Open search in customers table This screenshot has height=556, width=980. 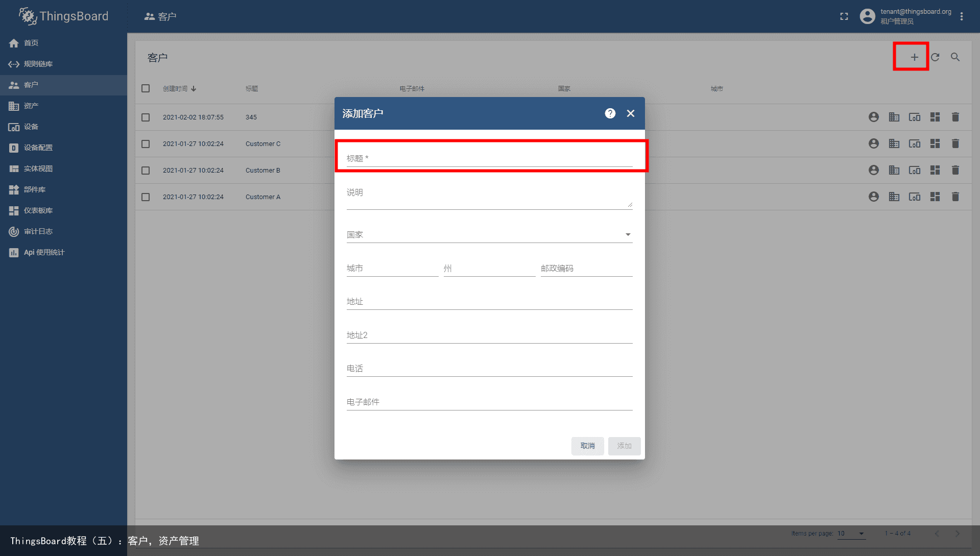pos(955,57)
